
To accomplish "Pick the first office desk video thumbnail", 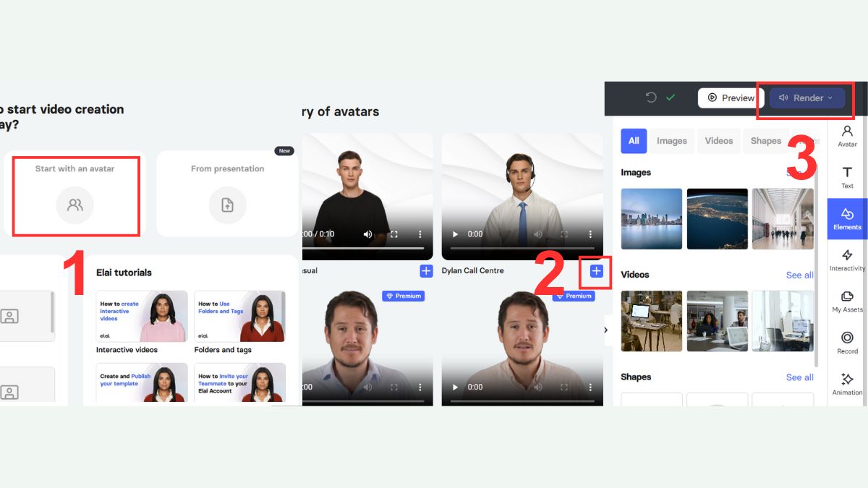I will click(651, 321).
